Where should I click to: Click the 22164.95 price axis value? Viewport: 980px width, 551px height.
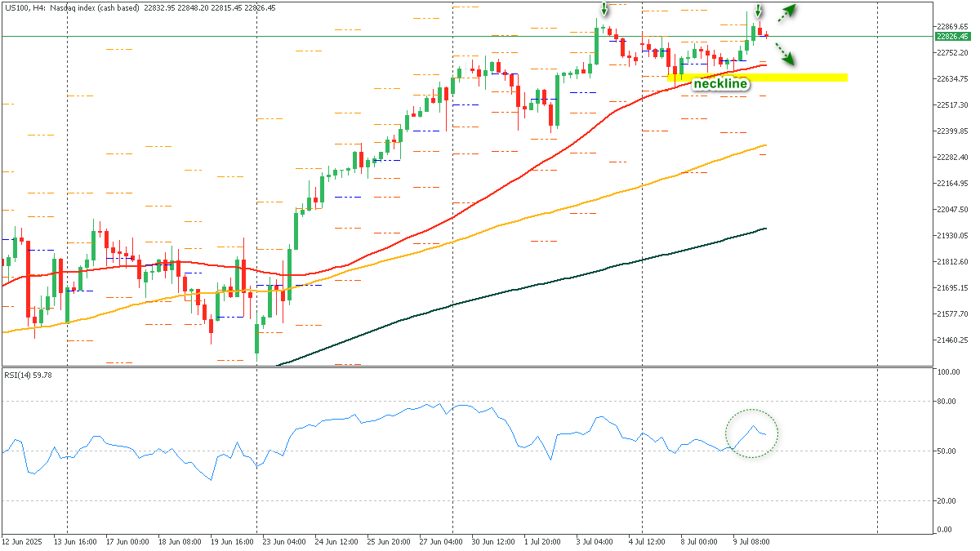(954, 184)
